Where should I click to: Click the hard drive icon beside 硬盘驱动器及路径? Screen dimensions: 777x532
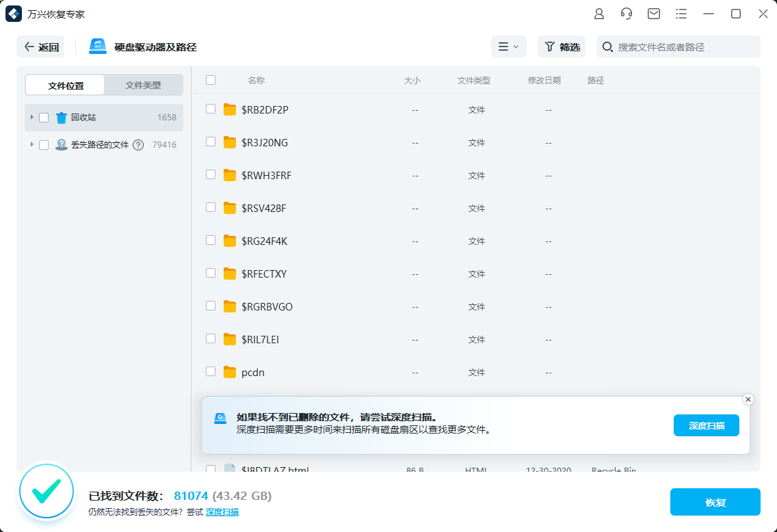pyautogui.click(x=96, y=46)
